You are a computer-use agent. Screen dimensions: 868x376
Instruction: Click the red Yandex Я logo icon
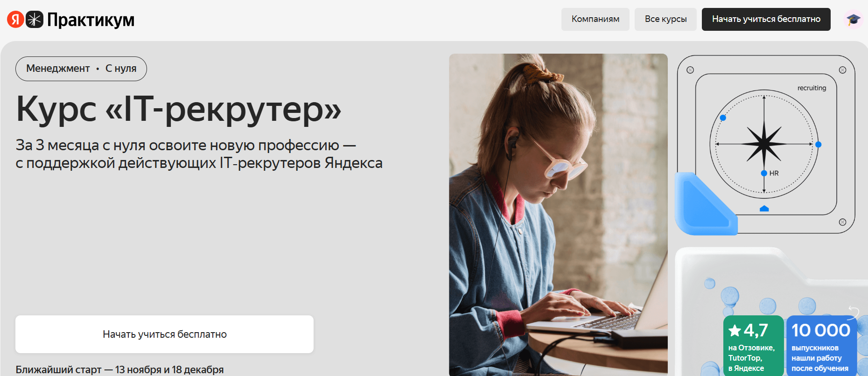pyautogui.click(x=15, y=19)
